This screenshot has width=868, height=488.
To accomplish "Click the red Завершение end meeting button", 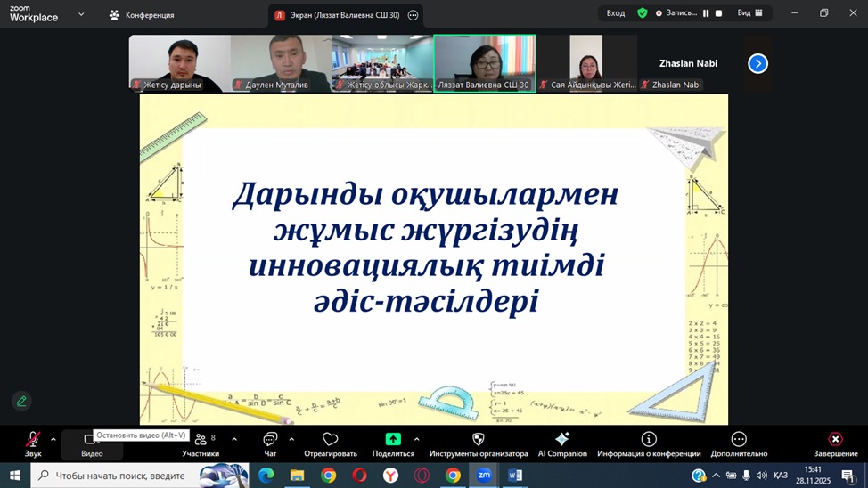I will coord(835,441).
